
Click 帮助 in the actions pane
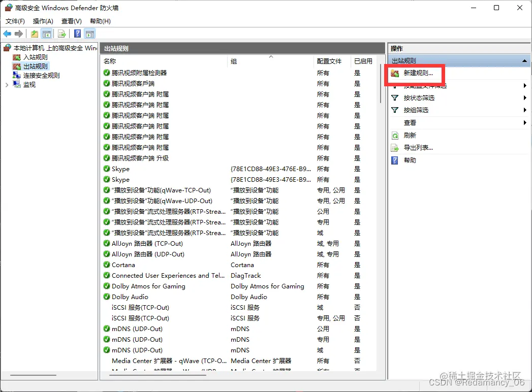tap(410, 160)
